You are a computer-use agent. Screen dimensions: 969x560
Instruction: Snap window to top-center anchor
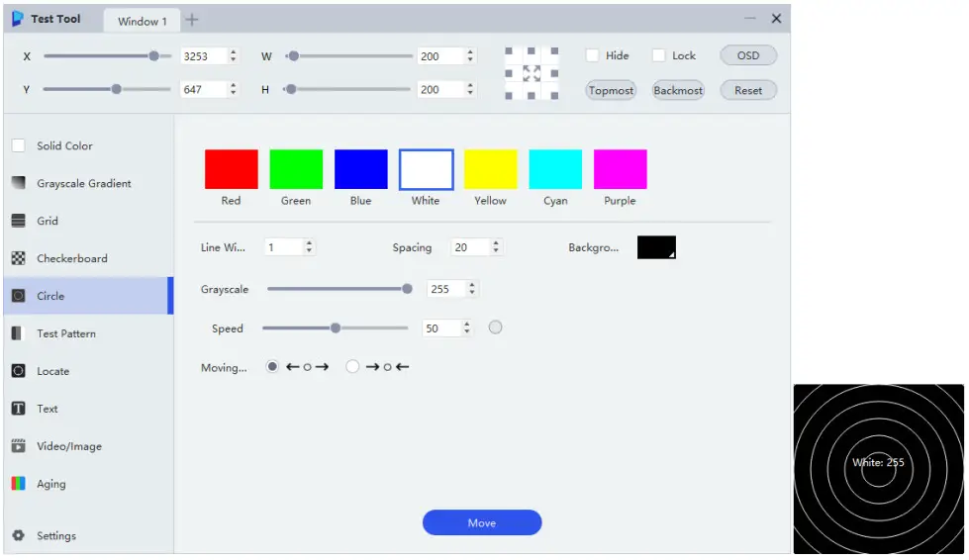pos(532,51)
